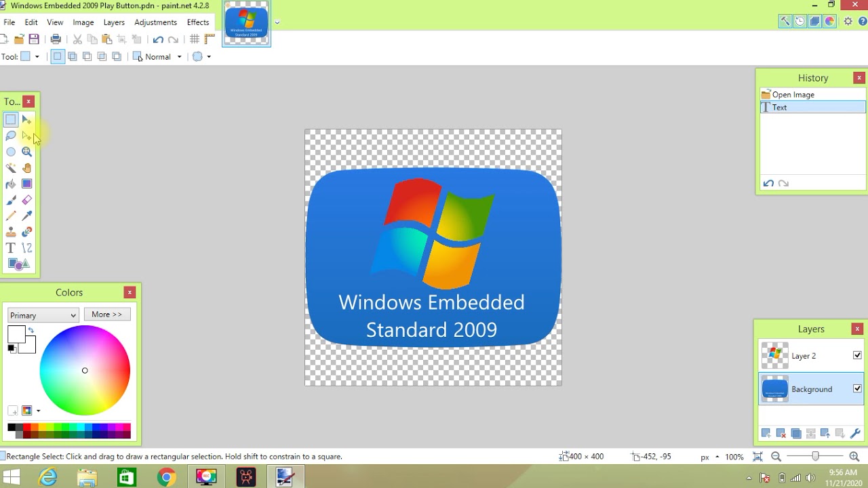Screen dimensions: 868x488
Task: Choose Subtract selection mode
Action: click(x=87, y=57)
